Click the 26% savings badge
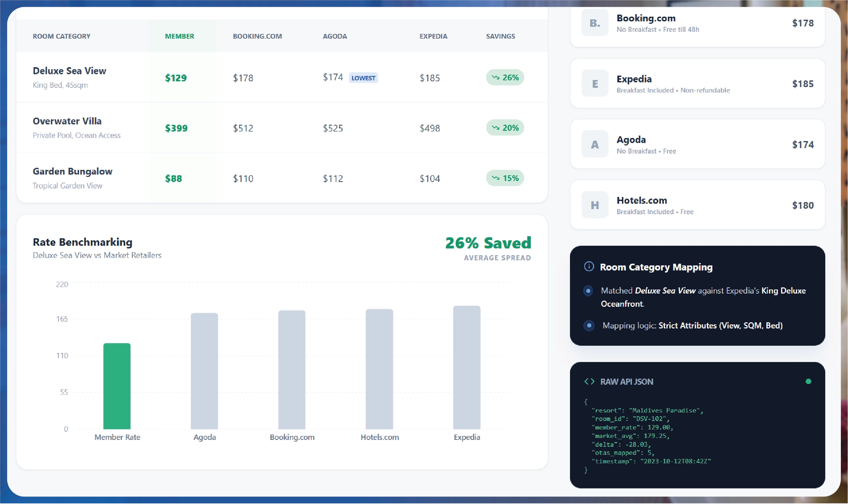Viewport: 848px width, 504px height. pos(505,78)
